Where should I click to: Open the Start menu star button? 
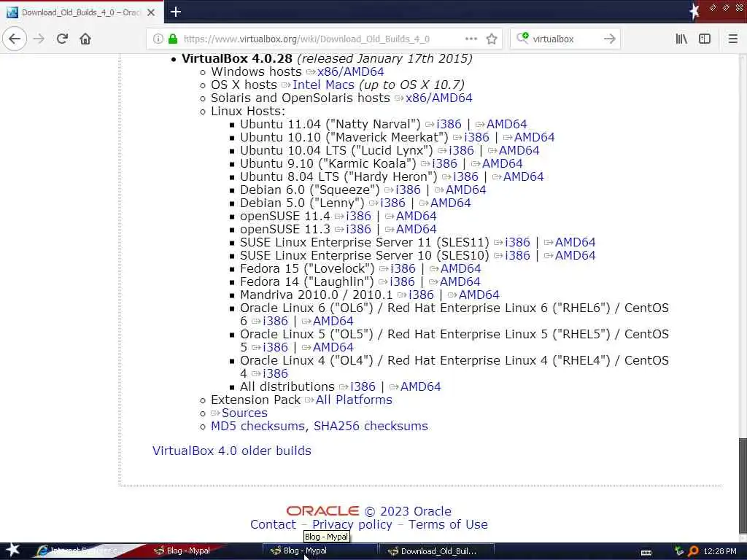point(12,550)
